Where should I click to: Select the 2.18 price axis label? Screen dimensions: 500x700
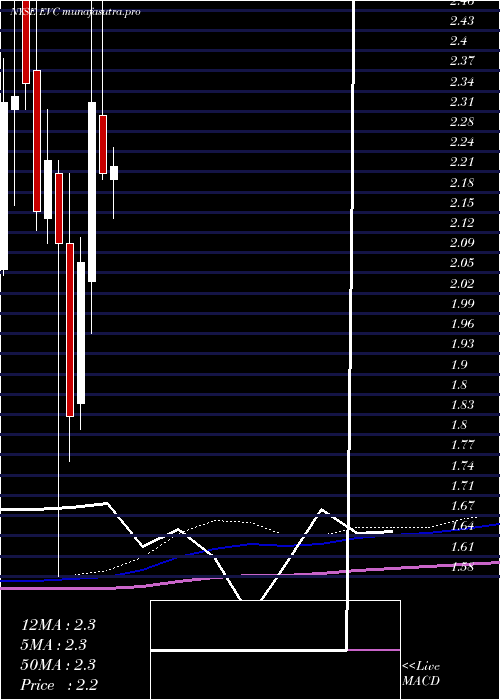pos(462,182)
